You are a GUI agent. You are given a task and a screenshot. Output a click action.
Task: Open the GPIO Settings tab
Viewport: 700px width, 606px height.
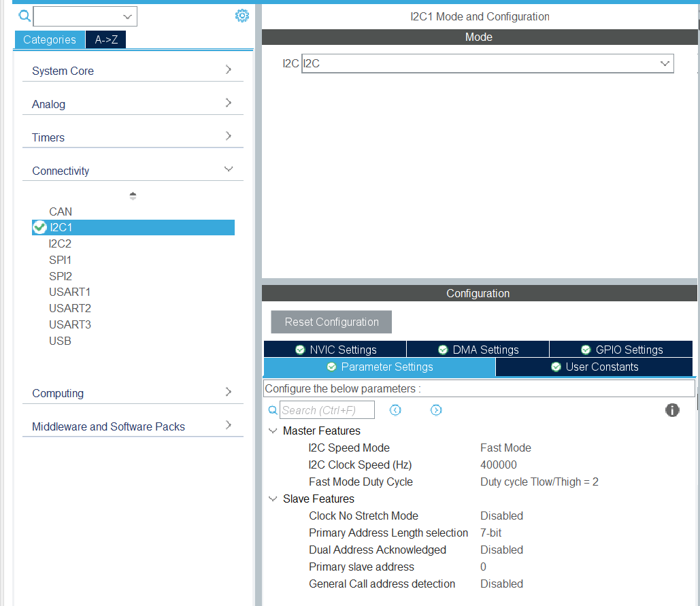621,350
